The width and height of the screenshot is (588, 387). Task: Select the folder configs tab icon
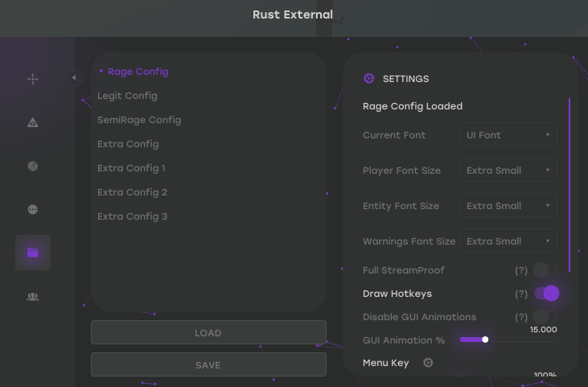[x=33, y=253]
